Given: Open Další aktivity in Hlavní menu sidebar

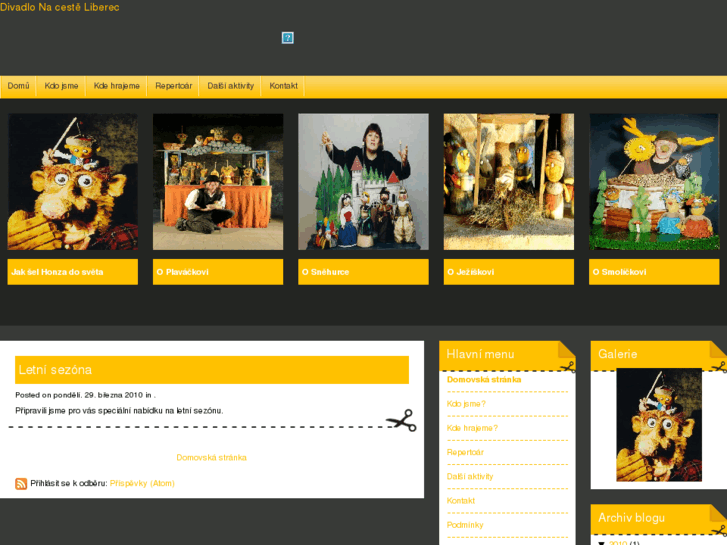Looking at the screenshot, I should point(470,476).
